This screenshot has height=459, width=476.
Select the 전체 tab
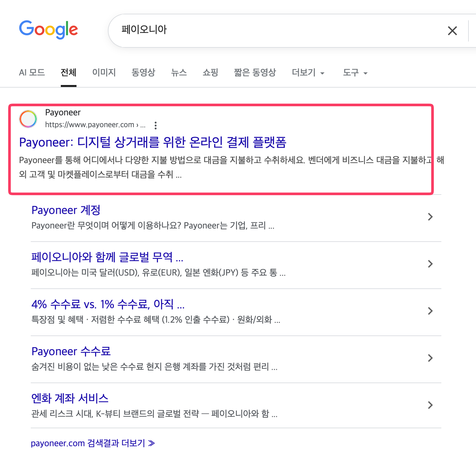click(x=69, y=72)
